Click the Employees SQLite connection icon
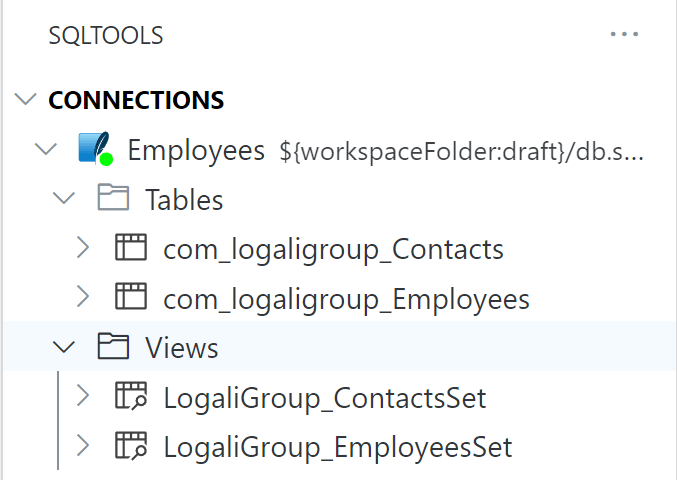The height and width of the screenshot is (480, 677). tap(95, 148)
